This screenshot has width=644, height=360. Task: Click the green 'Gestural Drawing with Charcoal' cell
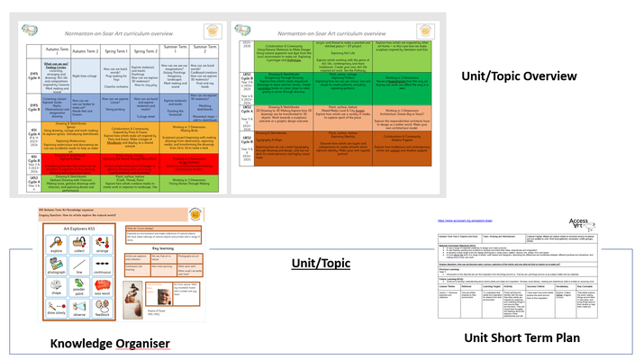(x=71, y=183)
